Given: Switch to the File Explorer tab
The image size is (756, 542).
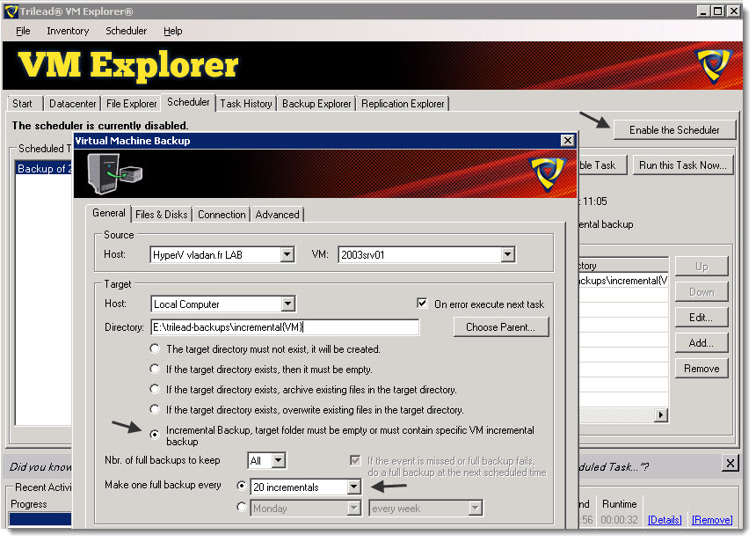Looking at the screenshot, I should pos(132,104).
